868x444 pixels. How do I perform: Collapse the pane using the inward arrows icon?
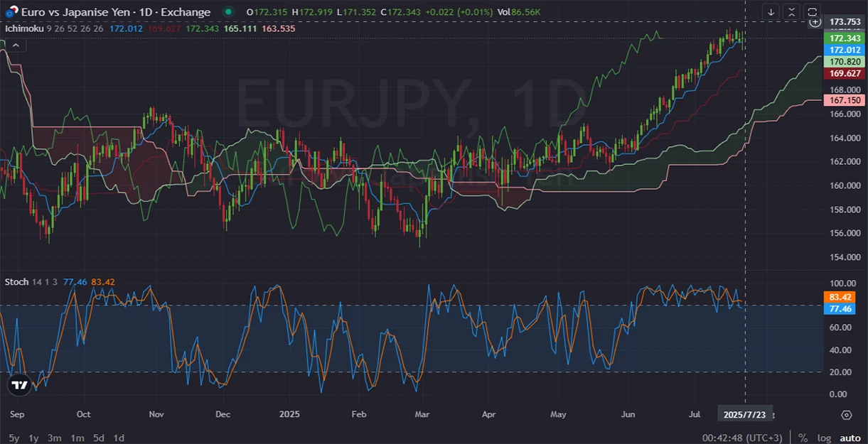792,12
